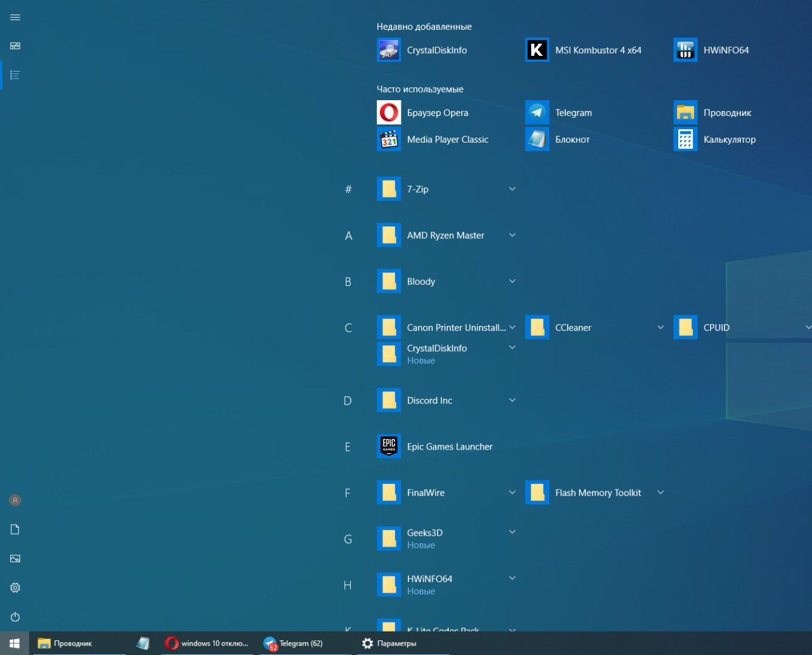Switch to Opera window on taskbar

pos(206,644)
